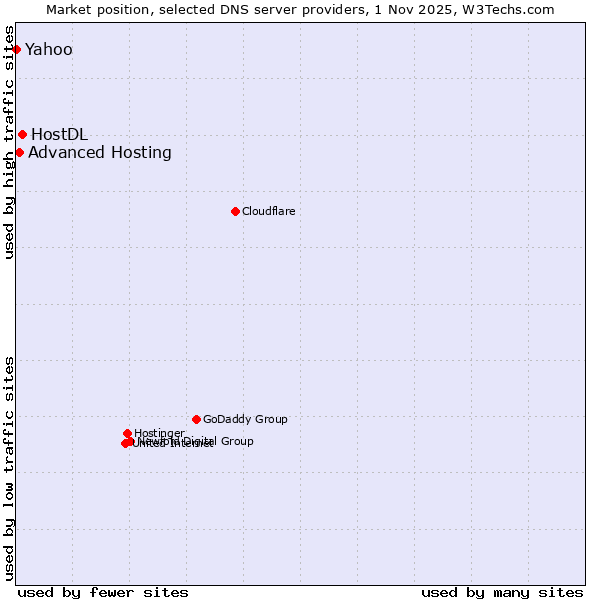The image size is (600, 600).
Task: Click the Advanced Hosting label text
Action: (99, 152)
